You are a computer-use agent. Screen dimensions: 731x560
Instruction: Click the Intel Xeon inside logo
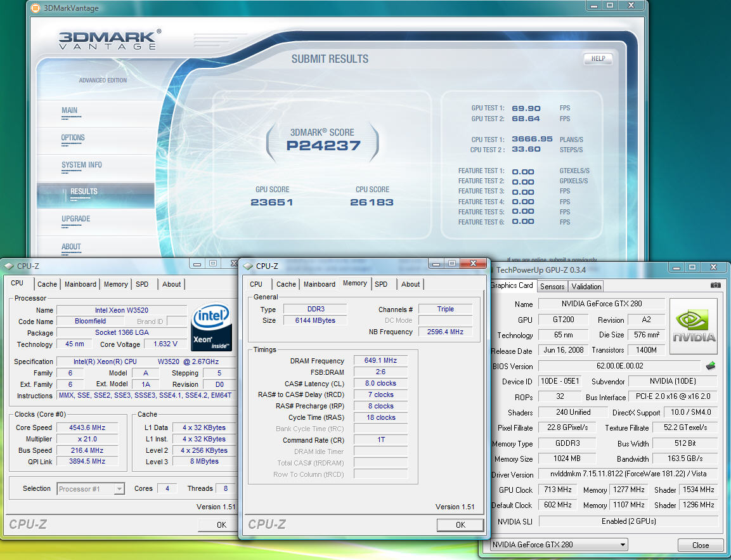pos(212,327)
